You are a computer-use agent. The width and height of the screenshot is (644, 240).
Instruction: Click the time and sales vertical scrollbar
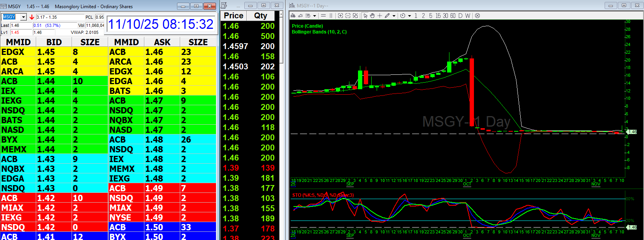tap(282, 39)
